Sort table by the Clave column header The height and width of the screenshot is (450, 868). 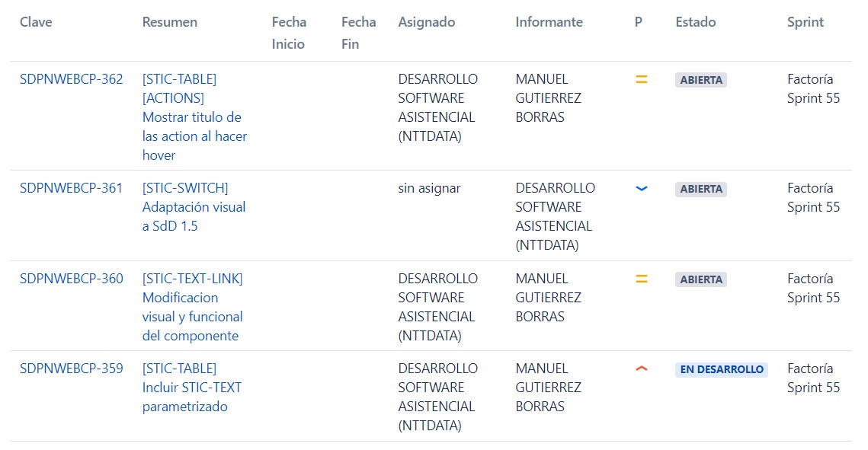pos(36,22)
